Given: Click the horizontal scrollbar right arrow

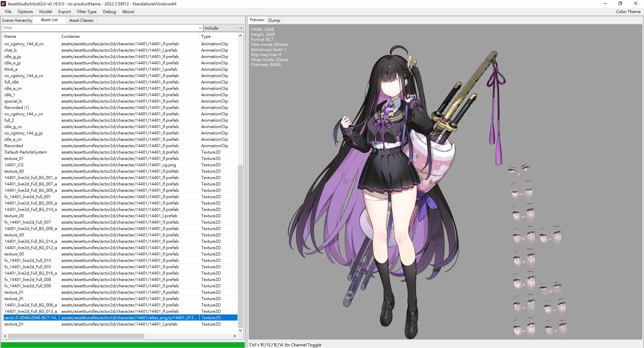Looking at the screenshot, I should coord(234,336).
